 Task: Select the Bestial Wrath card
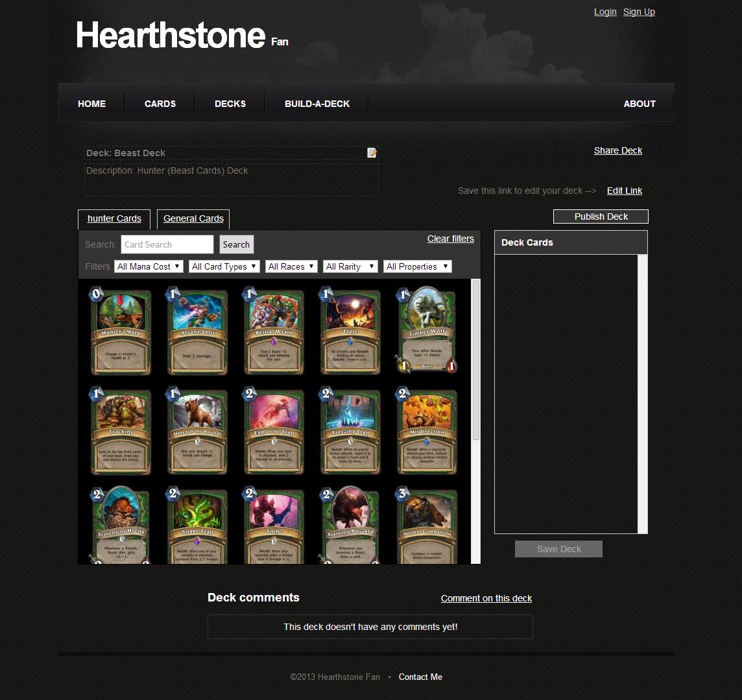(x=274, y=331)
